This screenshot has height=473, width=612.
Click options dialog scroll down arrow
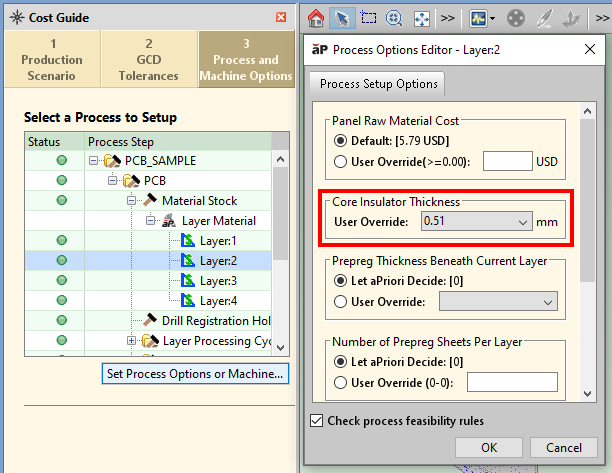(587, 393)
